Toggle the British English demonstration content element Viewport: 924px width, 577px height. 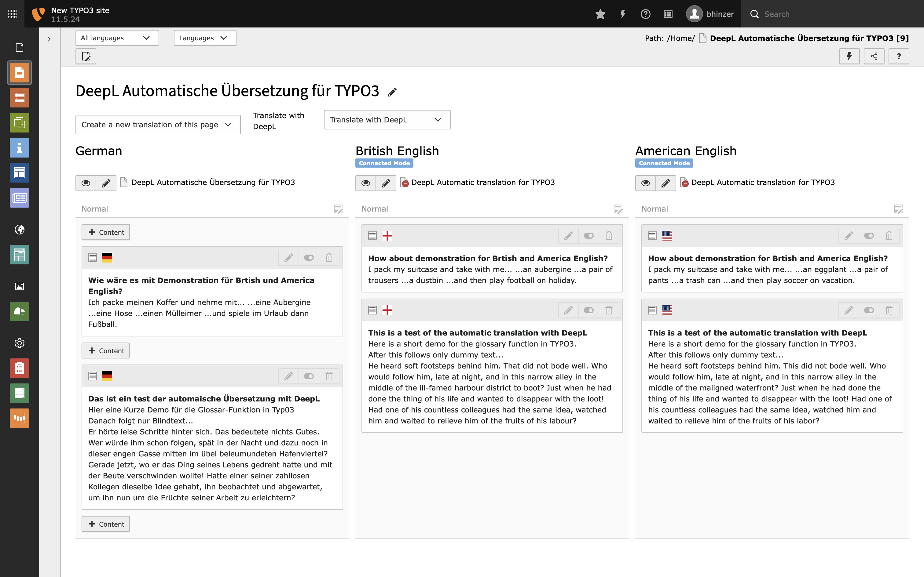(588, 235)
